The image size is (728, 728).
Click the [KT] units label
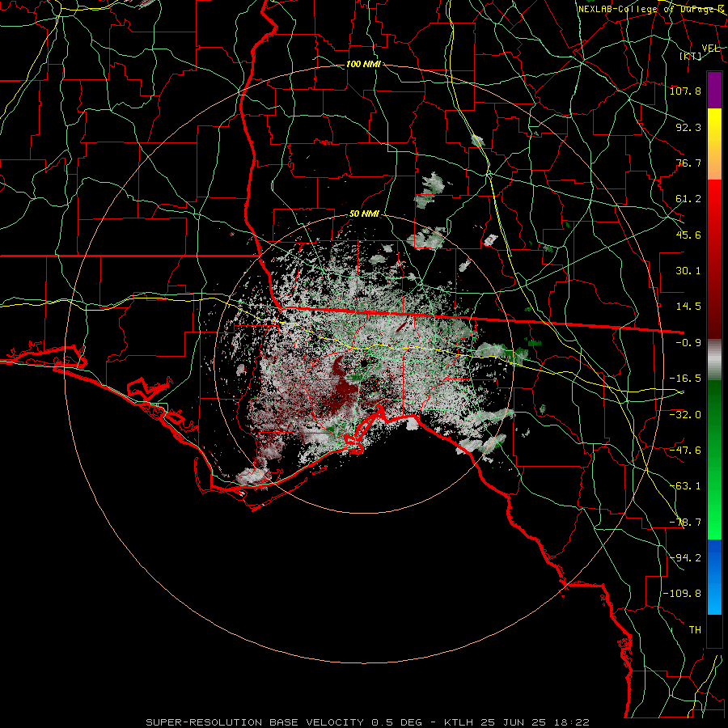click(691, 56)
